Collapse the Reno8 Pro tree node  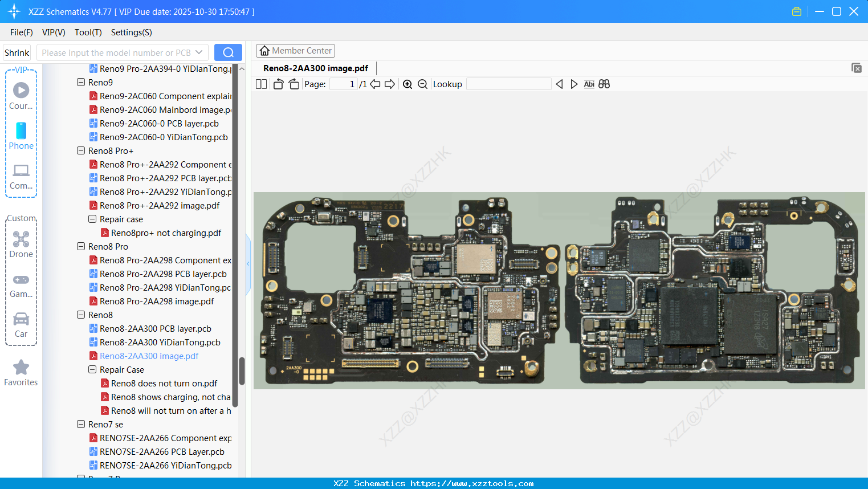coord(81,246)
